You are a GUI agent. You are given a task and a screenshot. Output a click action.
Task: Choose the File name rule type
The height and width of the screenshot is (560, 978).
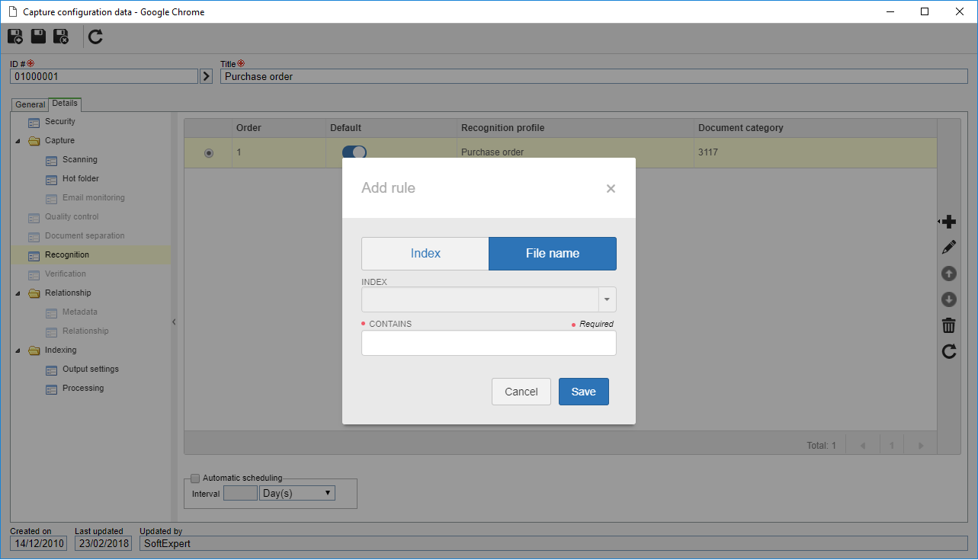553,254
